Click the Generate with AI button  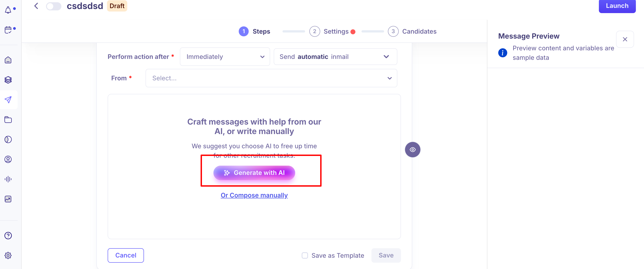click(x=254, y=173)
